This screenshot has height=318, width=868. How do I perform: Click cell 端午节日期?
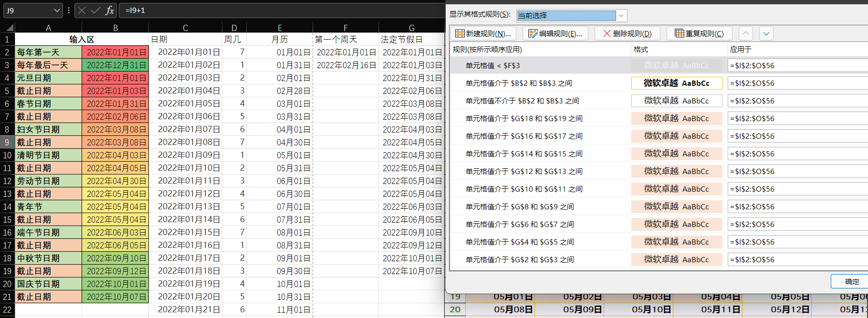click(48, 232)
